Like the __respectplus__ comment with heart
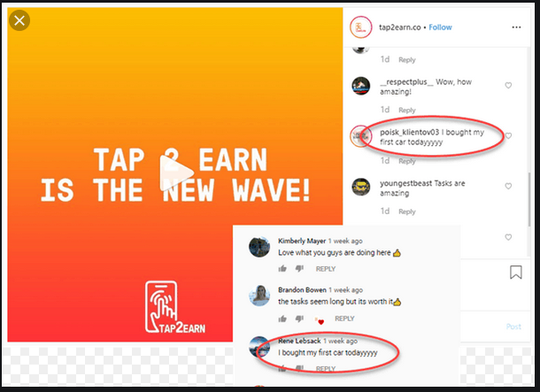This screenshot has width=540, height=392. click(x=508, y=85)
